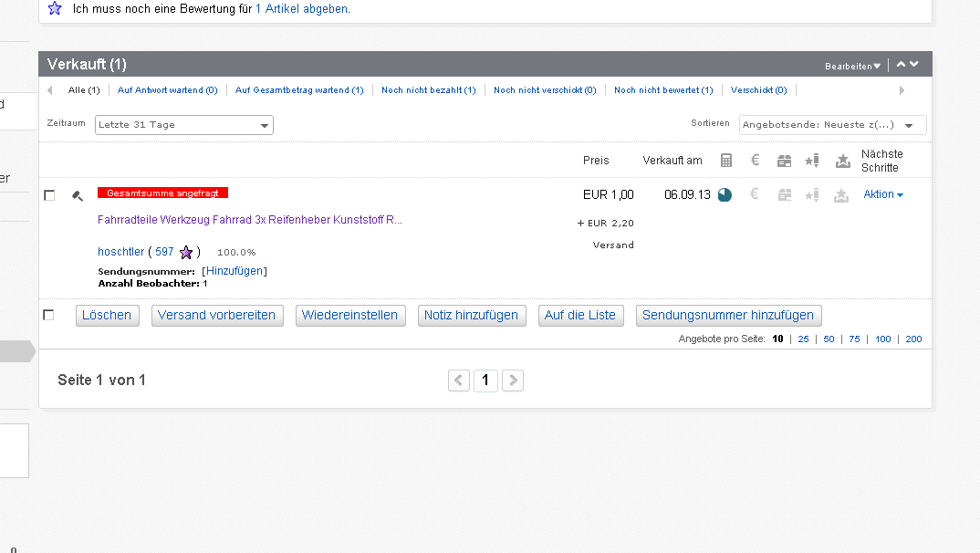Image resolution: width=980 pixels, height=553 pixels.
Task: Click the Verkauft am column header
Action: point(672,161)
